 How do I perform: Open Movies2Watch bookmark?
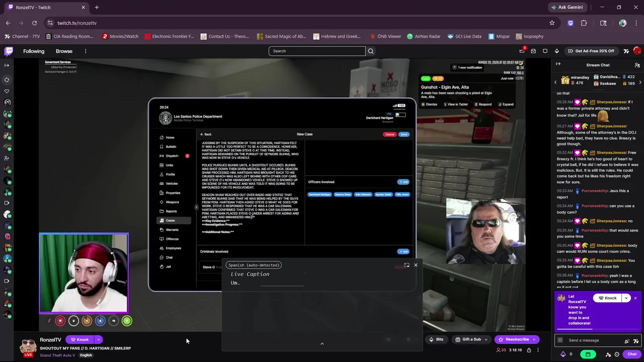click(120, 36)
